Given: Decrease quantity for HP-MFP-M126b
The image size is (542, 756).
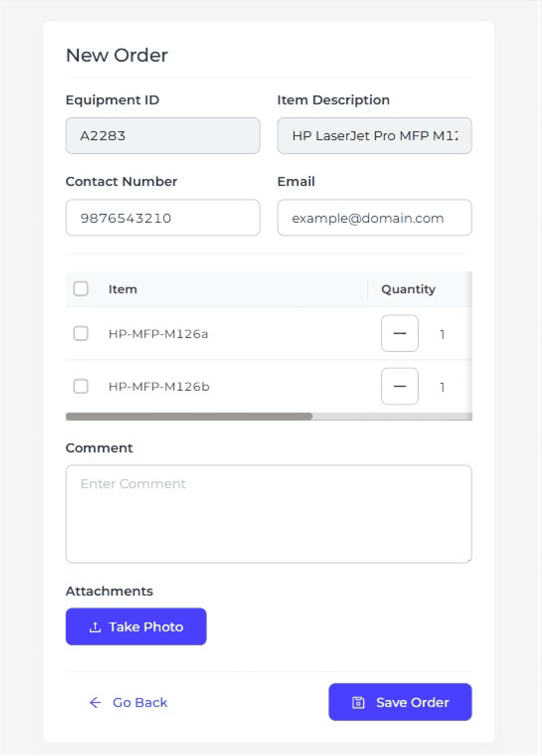Looking at the screenshot, I should coord(400,386).
